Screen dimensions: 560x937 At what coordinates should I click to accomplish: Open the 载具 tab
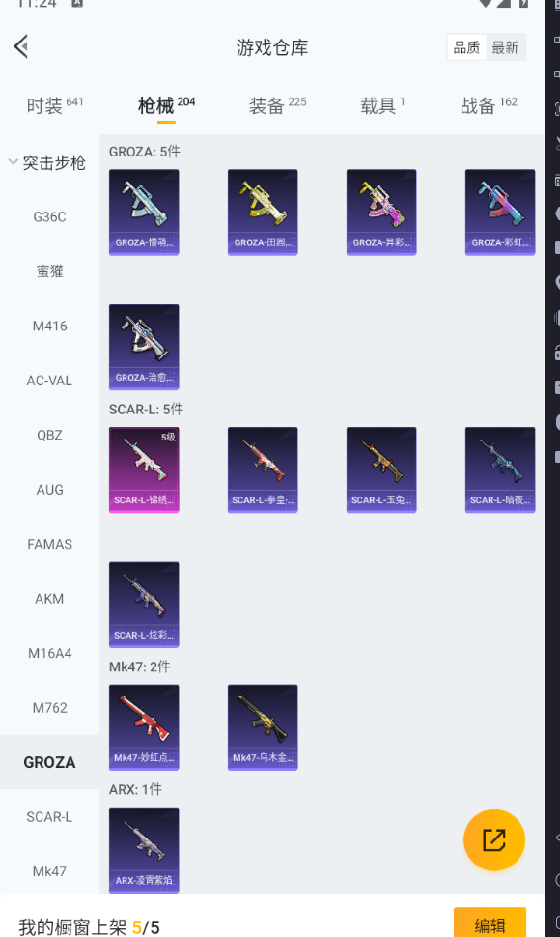tap(382, 105)
